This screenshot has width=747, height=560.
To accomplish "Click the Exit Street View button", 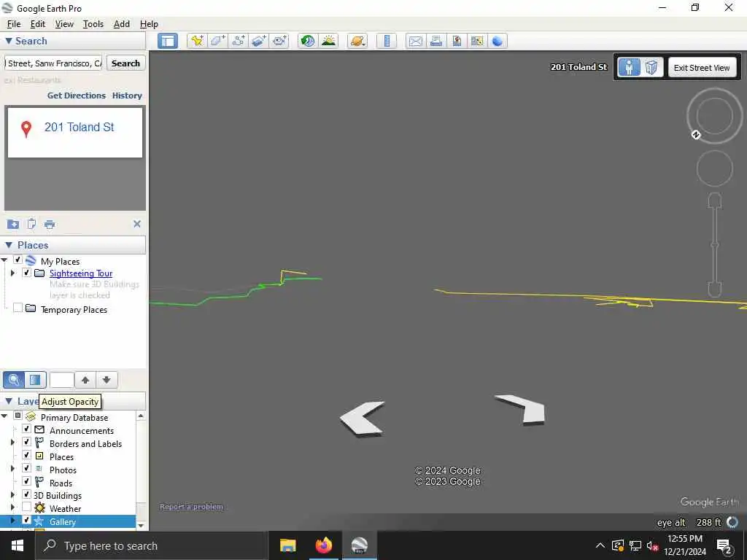I will pos(702,68).
